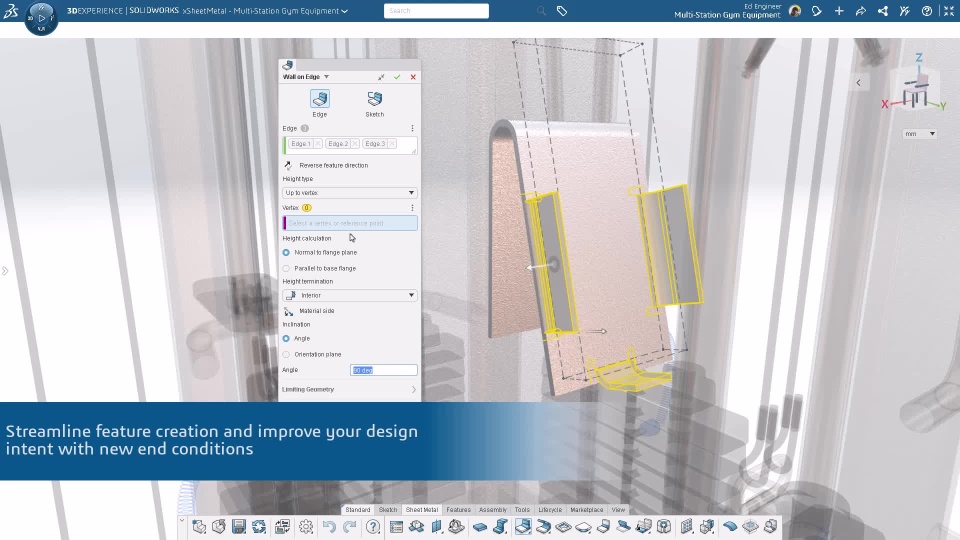Switch to the Features tab

(x=459, y=509)
